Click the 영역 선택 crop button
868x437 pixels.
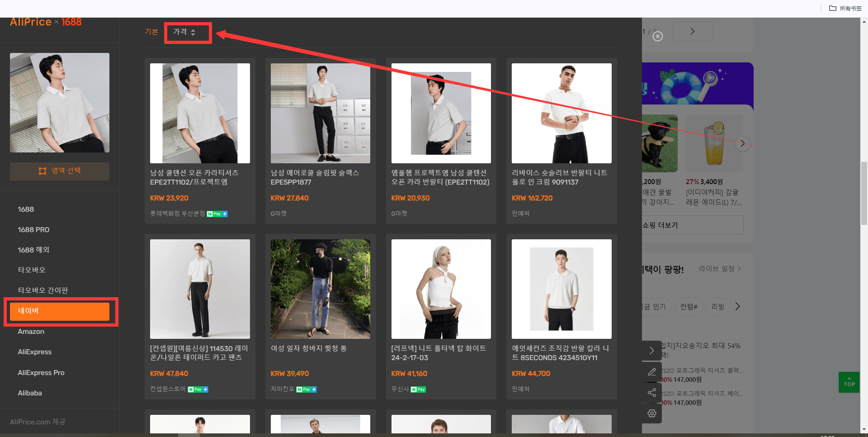click(x=60, y=171)
